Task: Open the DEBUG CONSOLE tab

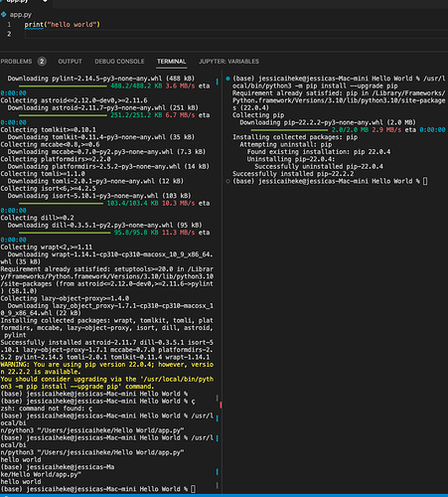Action: pyautogui.click(x=119, y=62)
